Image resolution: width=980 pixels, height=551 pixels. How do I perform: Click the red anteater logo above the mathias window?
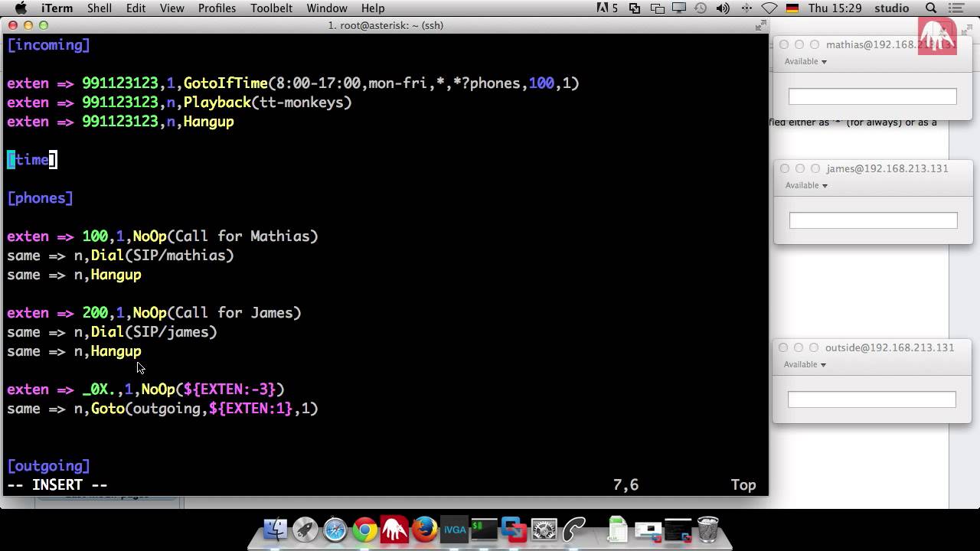pyautogui.click(x=938, y=36)
